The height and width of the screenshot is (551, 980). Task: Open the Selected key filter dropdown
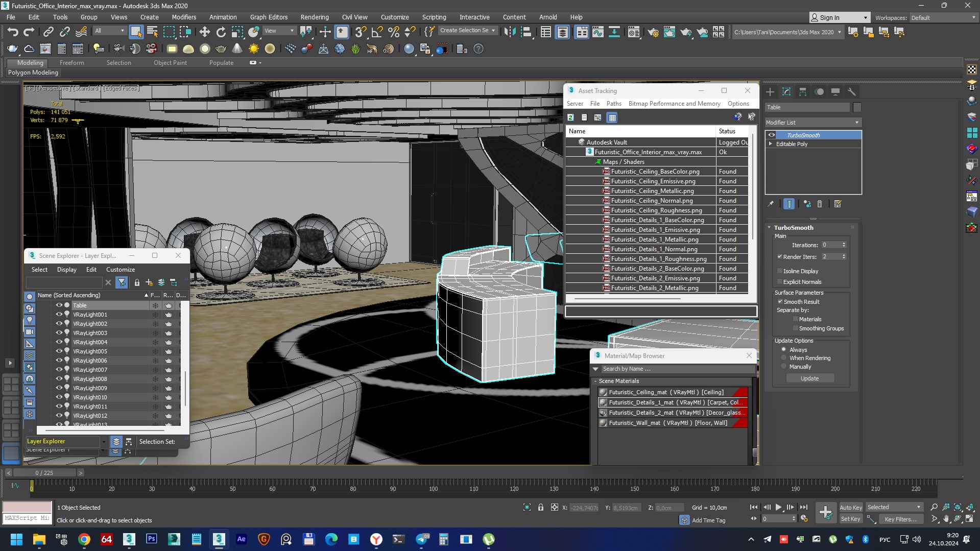tap(894, 507)
